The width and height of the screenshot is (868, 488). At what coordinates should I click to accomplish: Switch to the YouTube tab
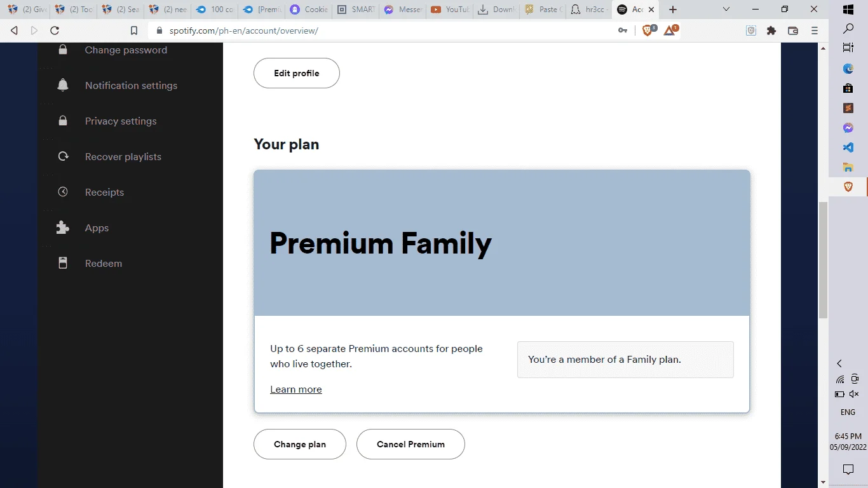449,10
